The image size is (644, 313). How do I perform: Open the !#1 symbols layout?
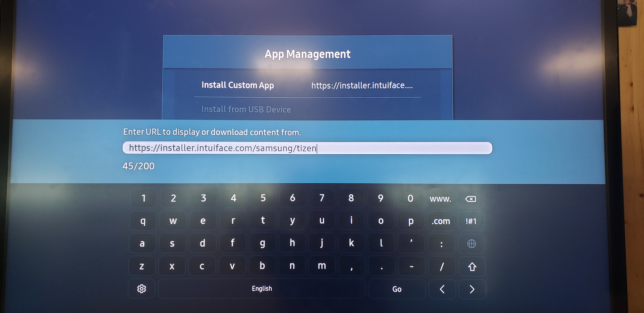pos(471,221)
